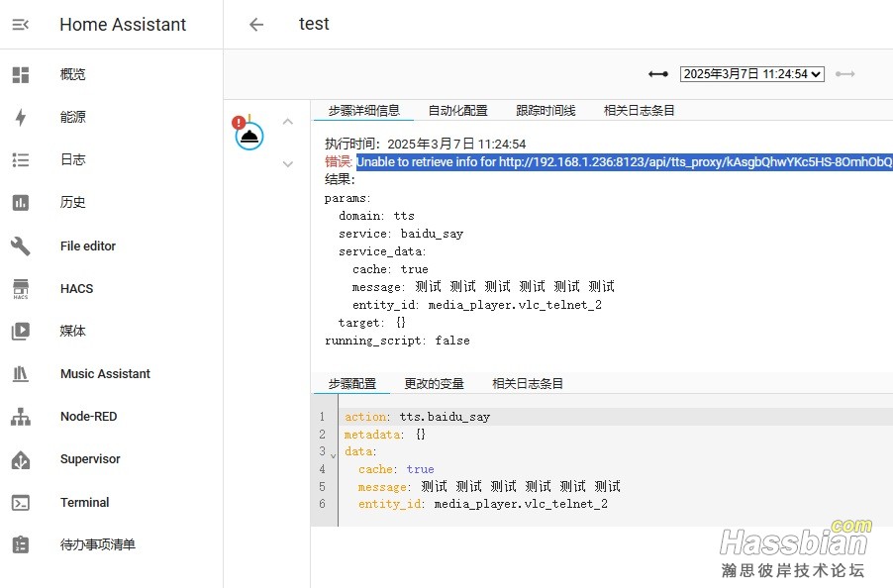Click the 'params:' result line
Image resolution: width=893 pixels, height=588 pixels.
click(x=347, y=199)
